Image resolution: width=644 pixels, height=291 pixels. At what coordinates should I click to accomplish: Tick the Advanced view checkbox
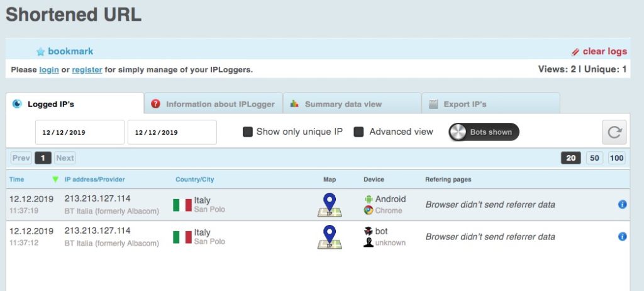point(359,132)
